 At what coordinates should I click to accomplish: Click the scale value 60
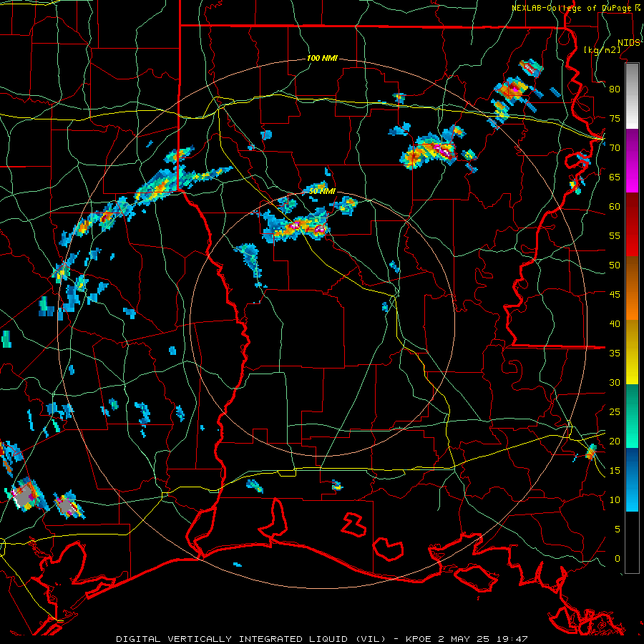(x=615, y=207)
